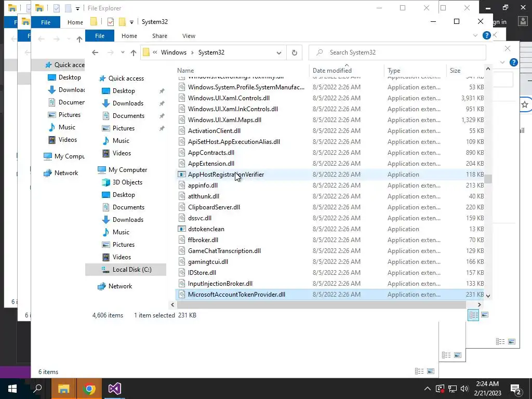Click the scroll down arrow of the file list
Viewport: 532px width, 399px height.
488,296
